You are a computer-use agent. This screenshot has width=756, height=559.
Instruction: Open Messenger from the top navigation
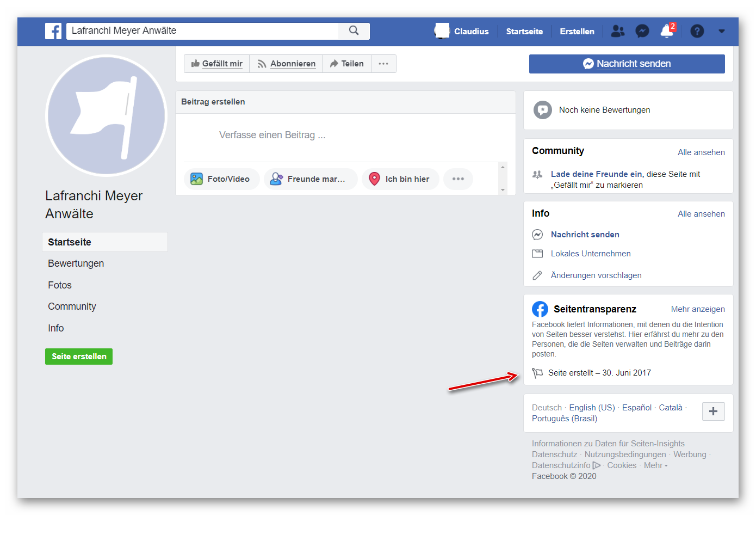tap(642, 31)
